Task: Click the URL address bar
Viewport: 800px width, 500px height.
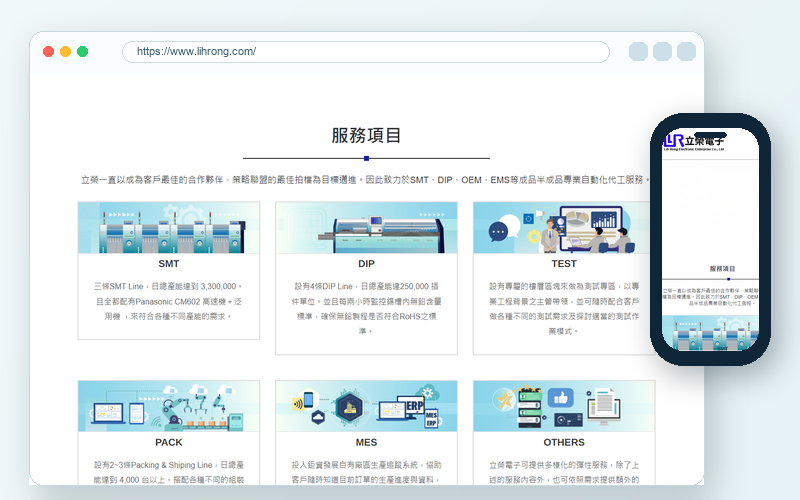Action: [x=366, y=52]
